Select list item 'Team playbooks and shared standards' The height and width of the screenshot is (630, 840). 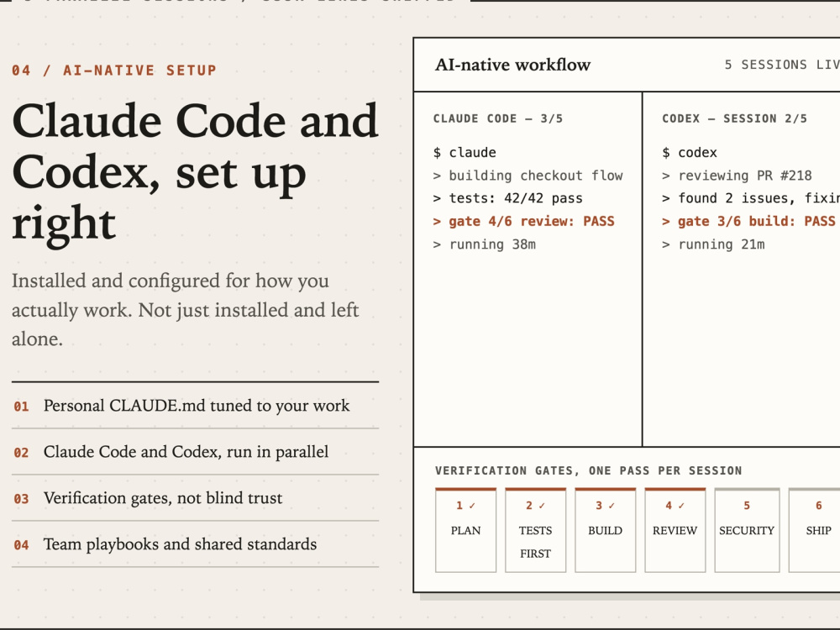[195, 543]
